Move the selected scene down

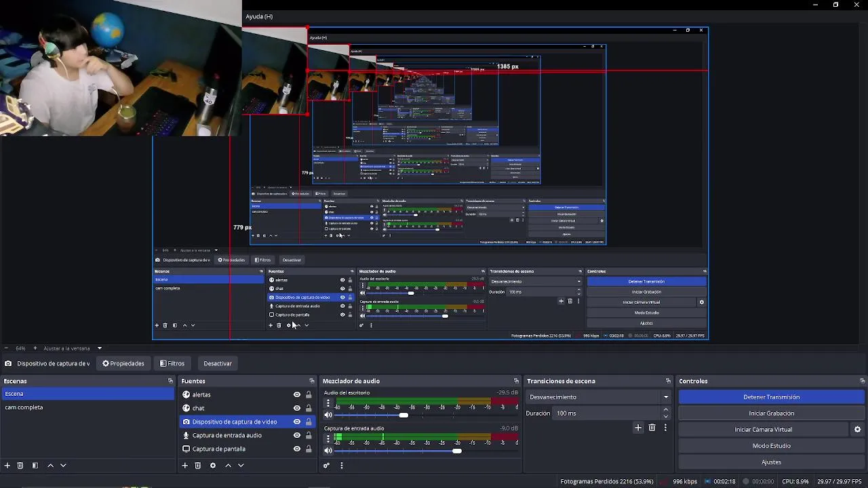pos(63,466)
